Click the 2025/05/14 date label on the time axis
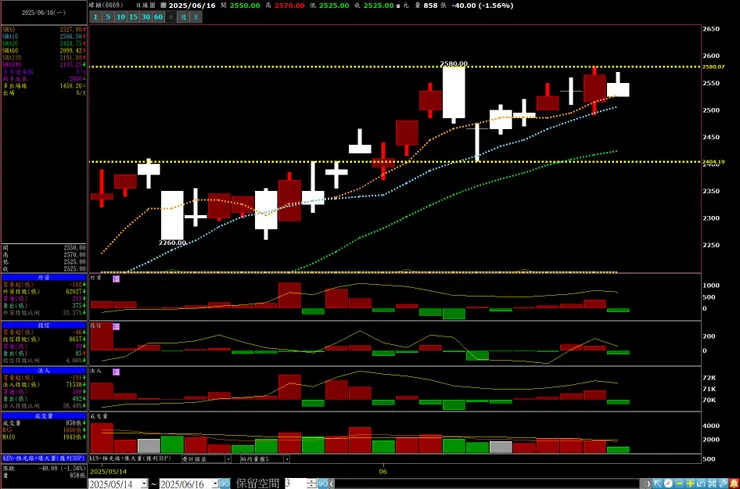Screen dimensions: 740x489 (x=108, y=472)
